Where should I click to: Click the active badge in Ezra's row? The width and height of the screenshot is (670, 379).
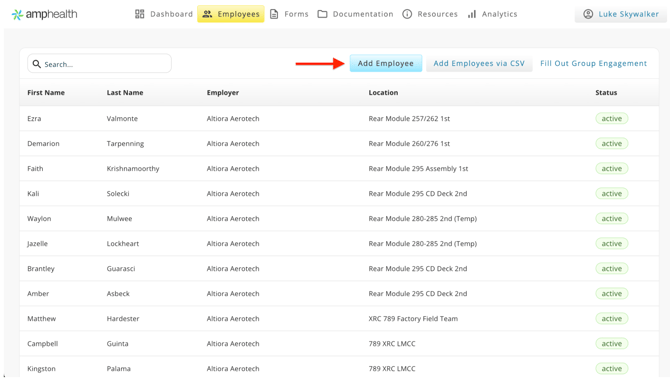point(612,118)
